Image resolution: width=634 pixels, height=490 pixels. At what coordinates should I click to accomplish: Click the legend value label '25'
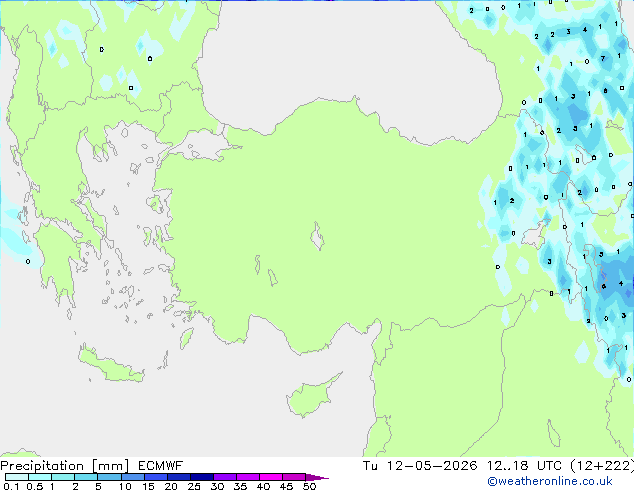coord(194,486)
